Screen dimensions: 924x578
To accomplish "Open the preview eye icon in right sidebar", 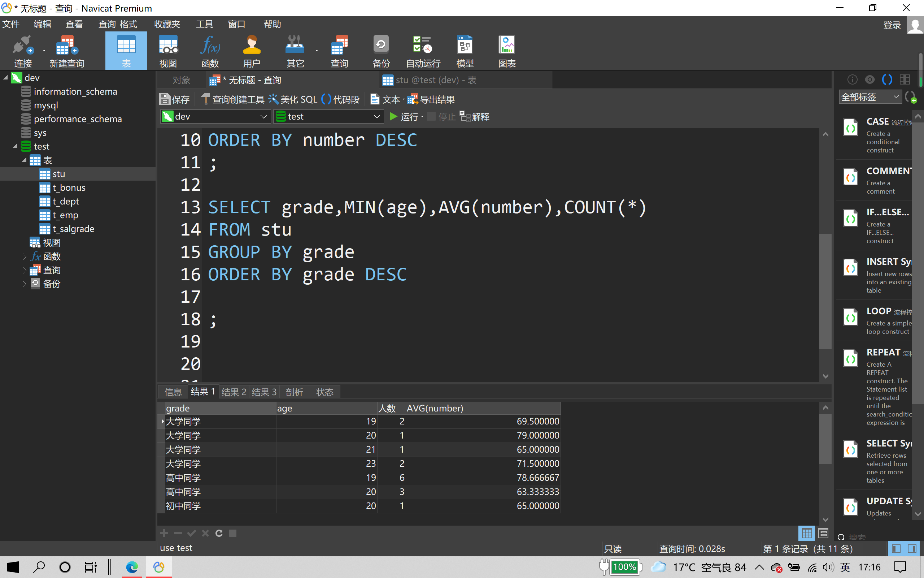I will (870, 79).
